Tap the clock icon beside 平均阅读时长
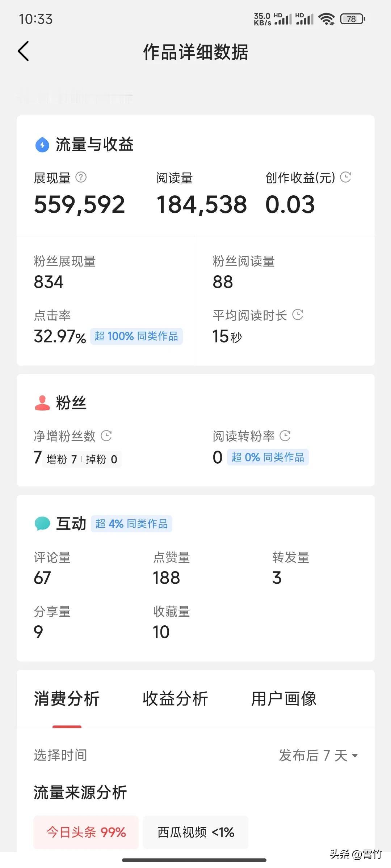Screen dimensions: 391x868 [x=298, y=315]
